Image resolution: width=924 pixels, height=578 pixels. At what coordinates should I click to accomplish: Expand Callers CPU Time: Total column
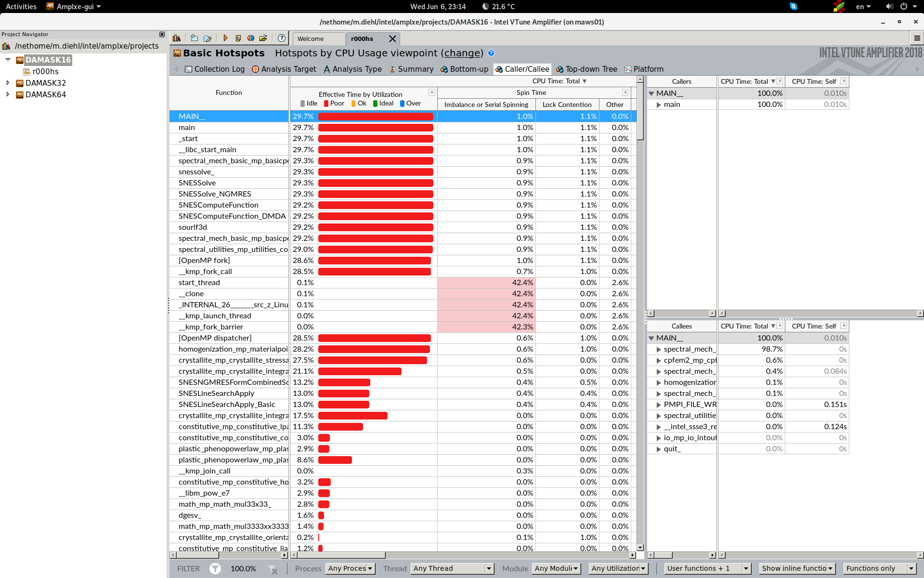(x=780, y=81)
